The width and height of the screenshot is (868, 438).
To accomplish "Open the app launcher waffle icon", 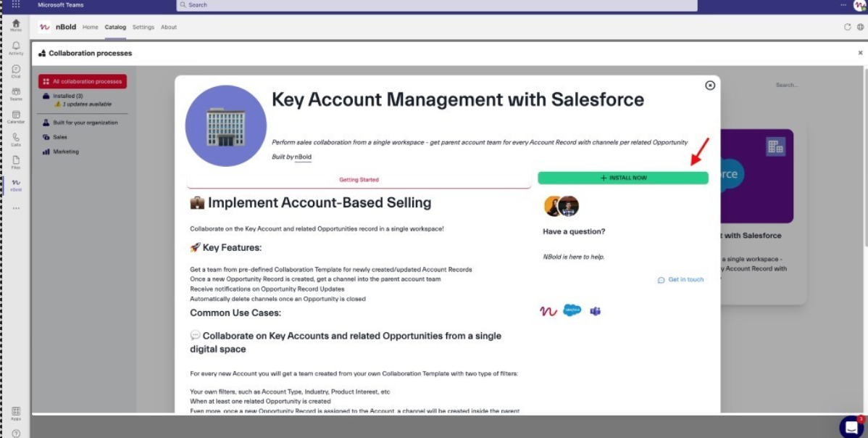I will [x=16, y=4].
